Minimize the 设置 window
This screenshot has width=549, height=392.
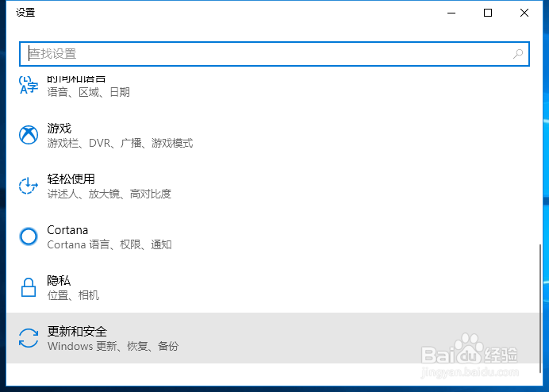pyautogui.click(x=451, y=13)
